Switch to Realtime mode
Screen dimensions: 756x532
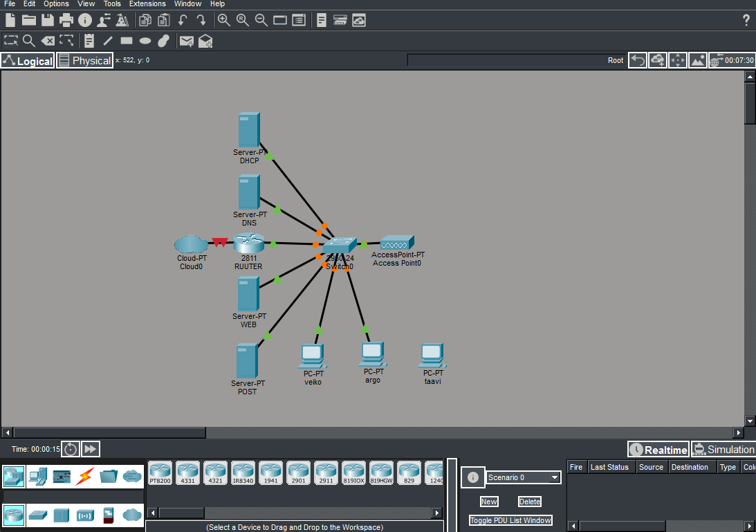[658, 450]
